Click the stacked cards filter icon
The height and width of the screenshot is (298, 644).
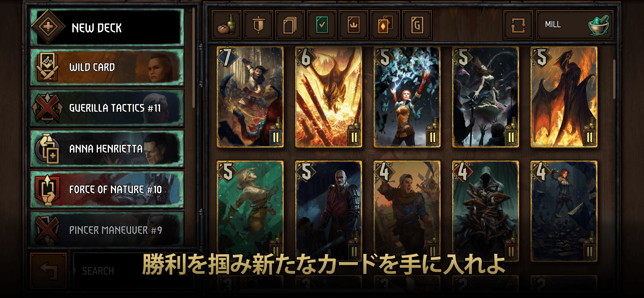click(290, 24)
